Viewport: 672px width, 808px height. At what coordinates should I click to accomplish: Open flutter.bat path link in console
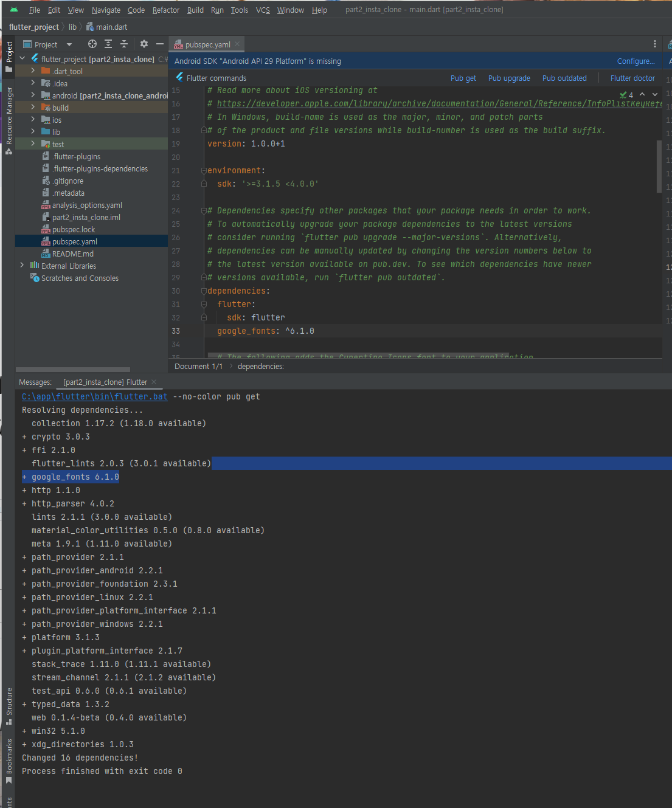[x=95, y=396]
